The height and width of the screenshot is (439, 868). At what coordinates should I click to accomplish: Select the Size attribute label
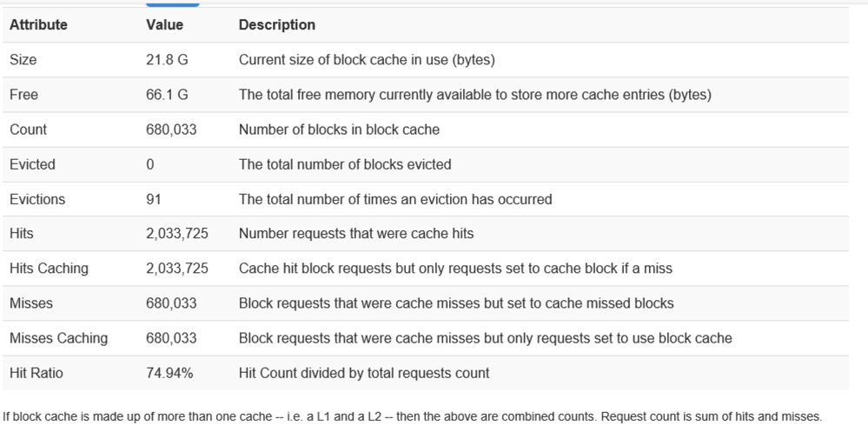click(23, 60)
